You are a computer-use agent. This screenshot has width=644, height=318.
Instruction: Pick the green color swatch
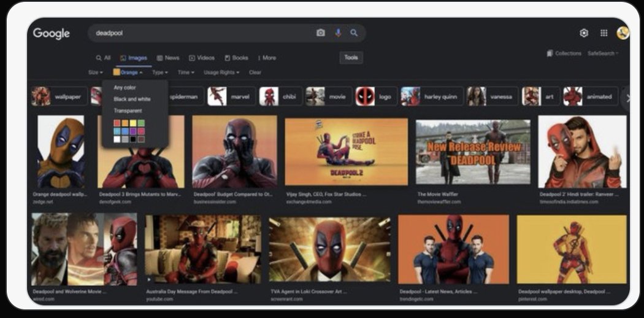coord(141,123)
